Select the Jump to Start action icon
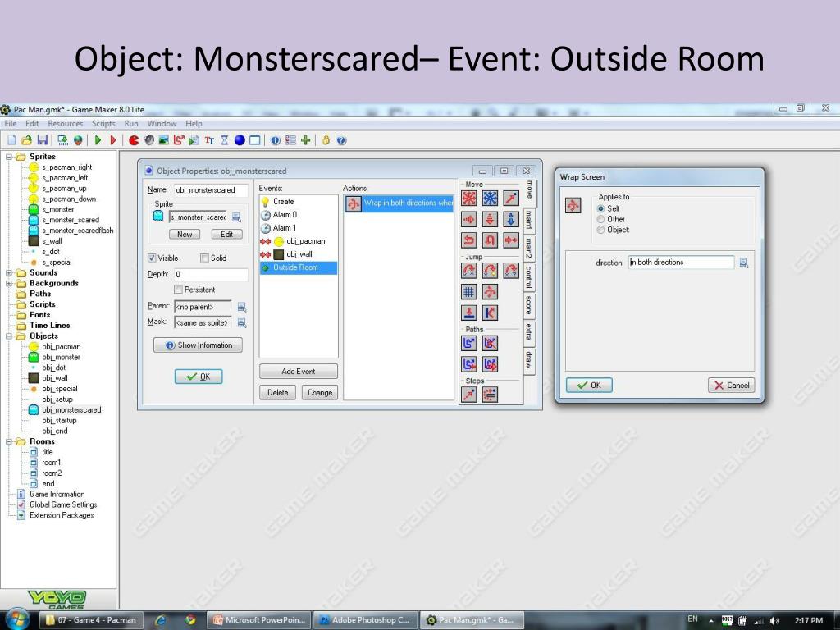Screen dimensions: 840x630 [x=491, y=271]
